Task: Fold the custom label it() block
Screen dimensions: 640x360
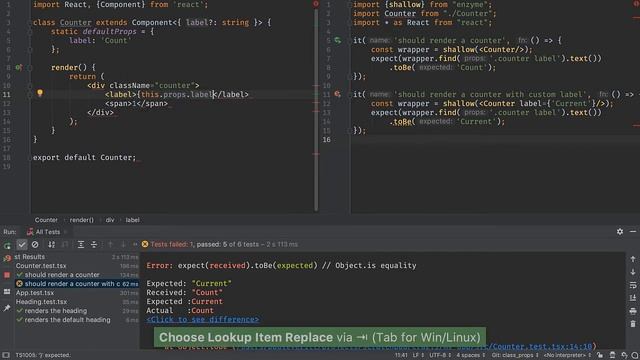Action: click(x=349, y=94)
